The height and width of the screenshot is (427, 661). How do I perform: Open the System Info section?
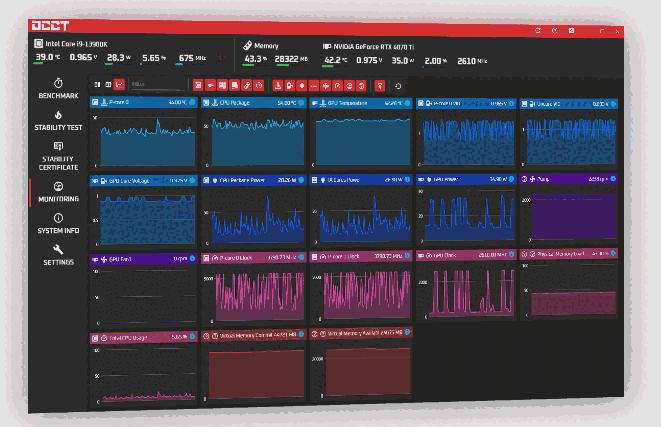(x=58, y=223)
